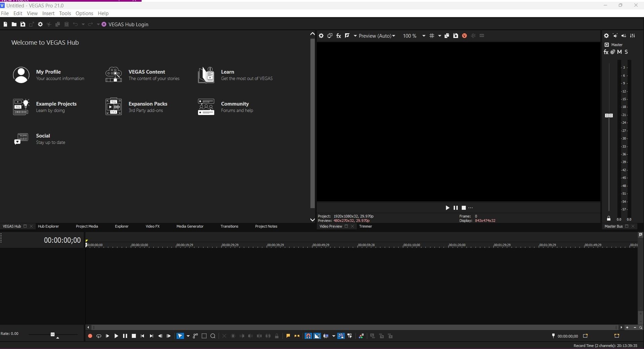The height and width of the screenshot is (349, 644).
Task: Open My Profile in VEGAS Hub
Action: (49, 75)
